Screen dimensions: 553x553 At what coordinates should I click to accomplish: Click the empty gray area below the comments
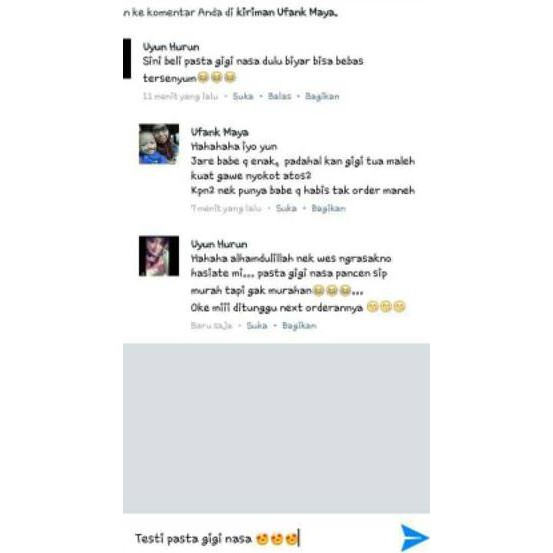[x=276, y=428]
